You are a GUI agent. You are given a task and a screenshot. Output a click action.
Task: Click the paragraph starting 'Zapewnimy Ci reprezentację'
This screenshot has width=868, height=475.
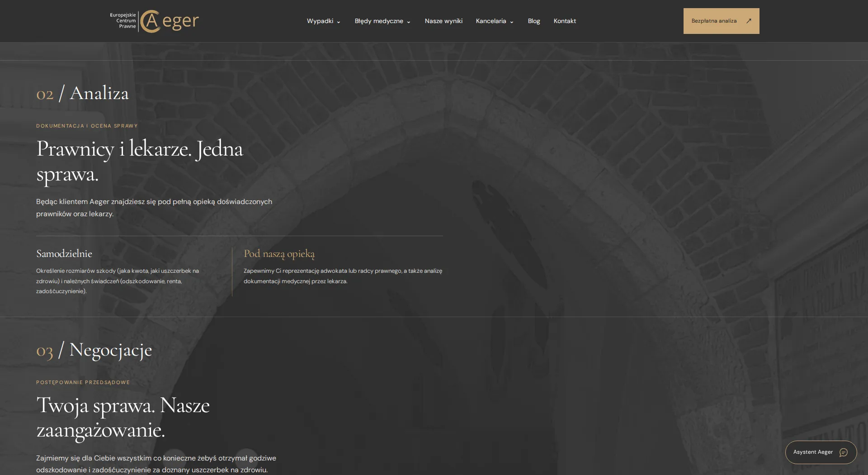343,276
